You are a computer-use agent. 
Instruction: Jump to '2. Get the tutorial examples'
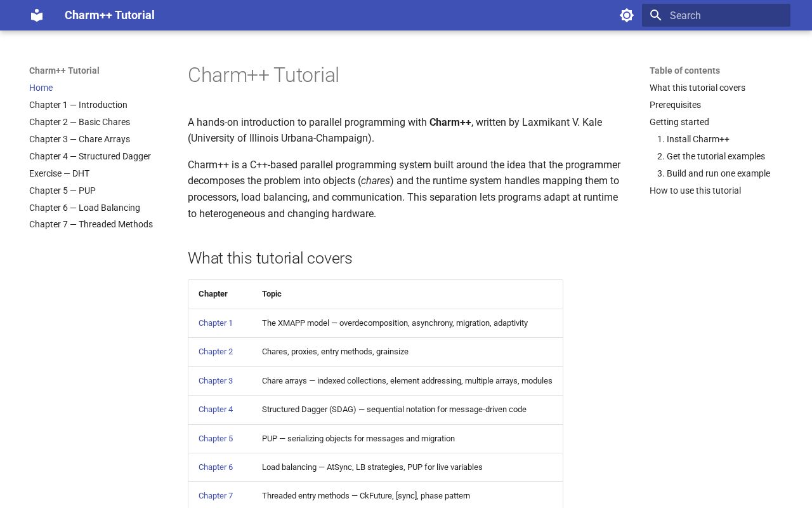pyautogui.click(x=711, y=156)
